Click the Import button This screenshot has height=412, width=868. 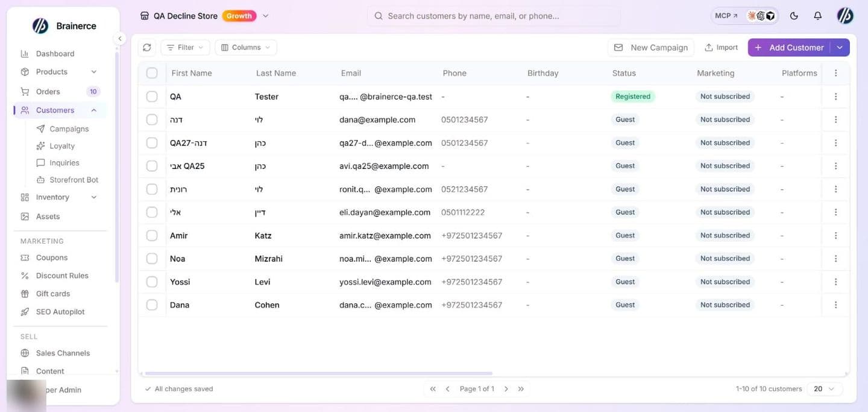722,48
